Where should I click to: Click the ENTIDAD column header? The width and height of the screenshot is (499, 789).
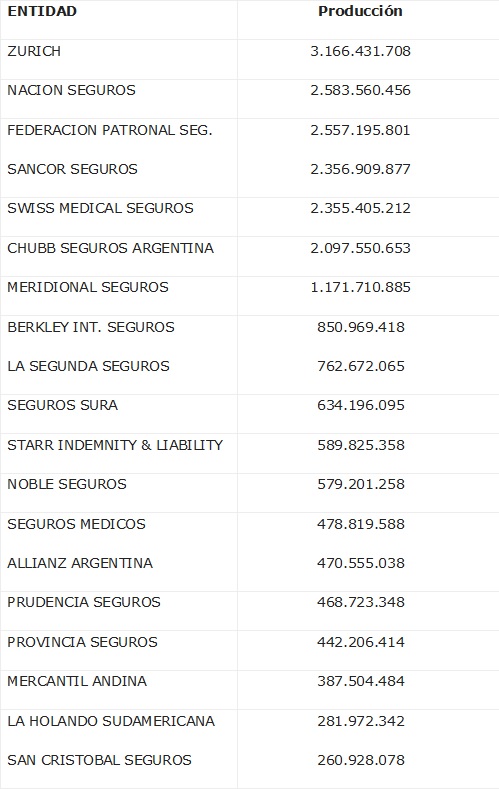[x=42, y=11]
